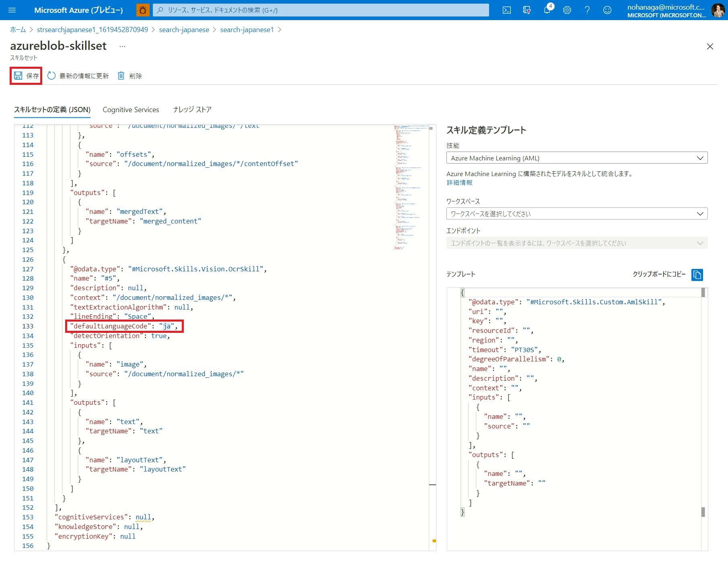Close the azureblob-skillset blade
Image resolution: width=728 pixels, height=570 pixels.
coord(710,47)
